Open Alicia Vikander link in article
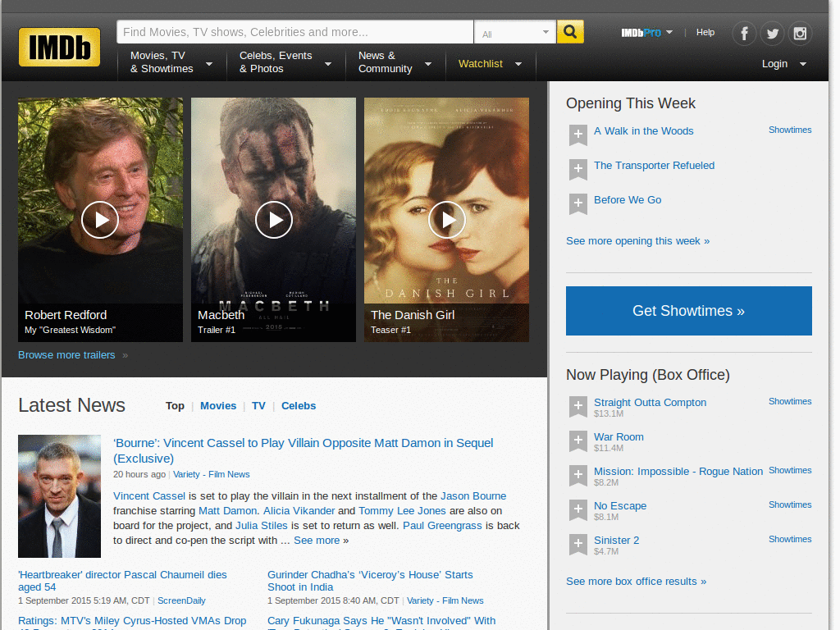This screenshot has width=840, height=630. [299, 511]
